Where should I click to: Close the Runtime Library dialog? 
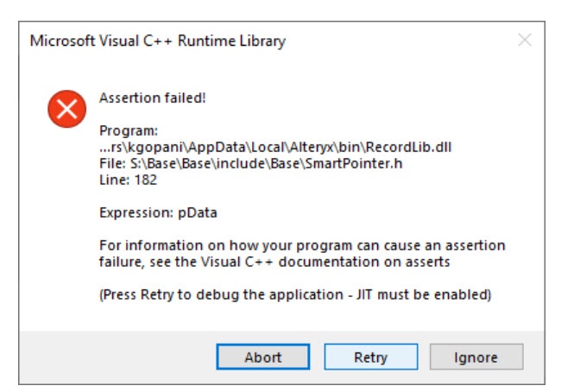click(524, 40)
